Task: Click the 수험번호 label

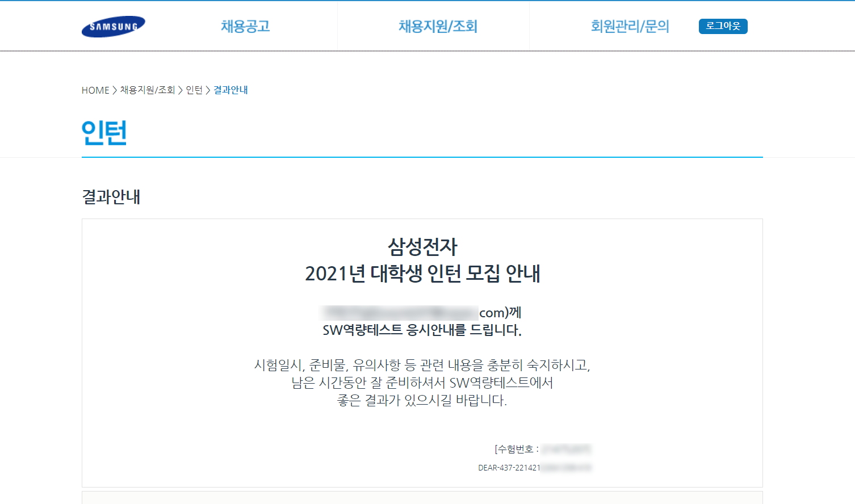Action: coord(517,450)
